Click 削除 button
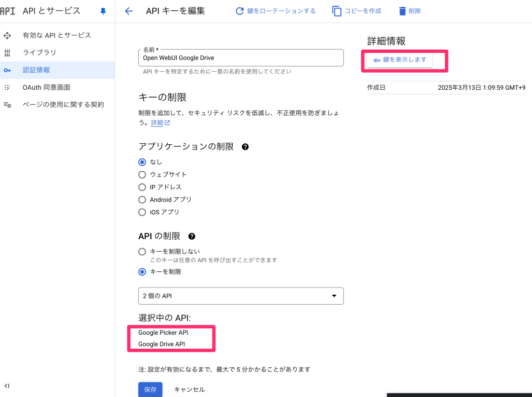The image size is (532, 397). (410, 11)
